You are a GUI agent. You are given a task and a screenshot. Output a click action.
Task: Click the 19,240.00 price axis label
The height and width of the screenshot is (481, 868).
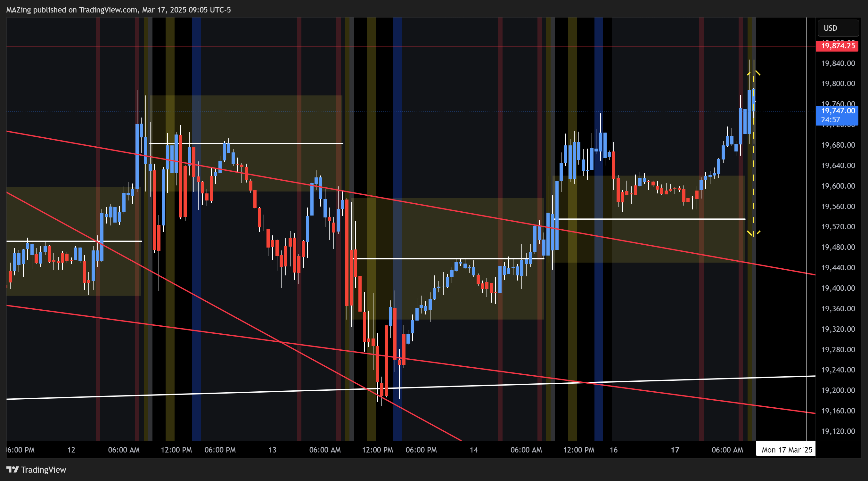click(x=838, y=370)
